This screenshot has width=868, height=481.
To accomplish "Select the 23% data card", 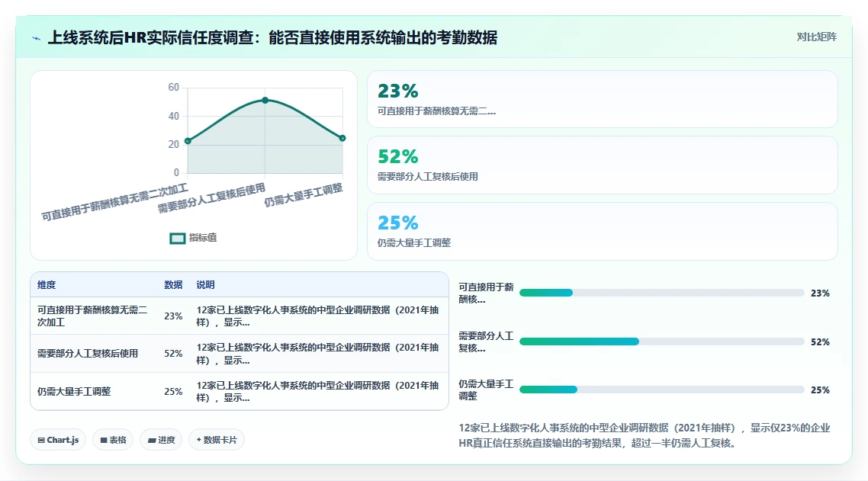I will tap(603, 99).
